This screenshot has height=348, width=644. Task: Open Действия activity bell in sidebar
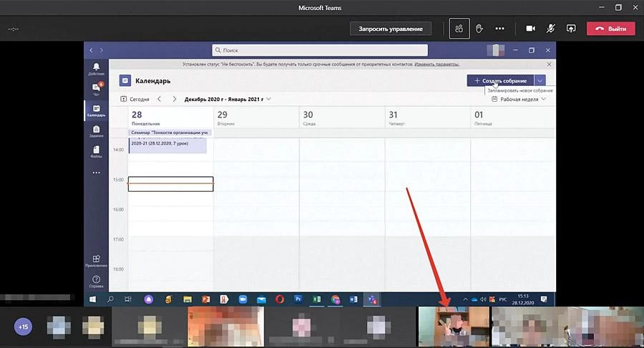click(x=96, y=69)
